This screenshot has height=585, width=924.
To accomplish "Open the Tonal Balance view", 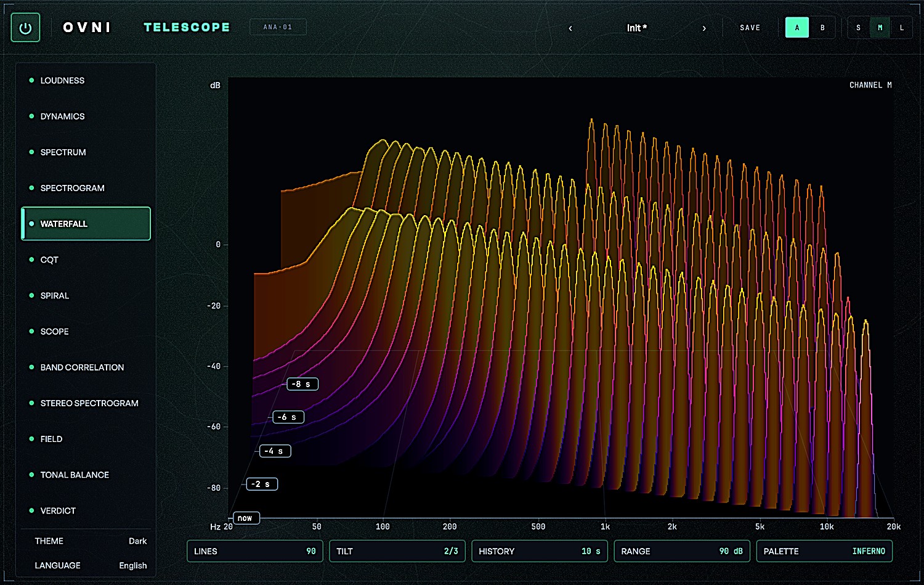I will coord(86,475).
